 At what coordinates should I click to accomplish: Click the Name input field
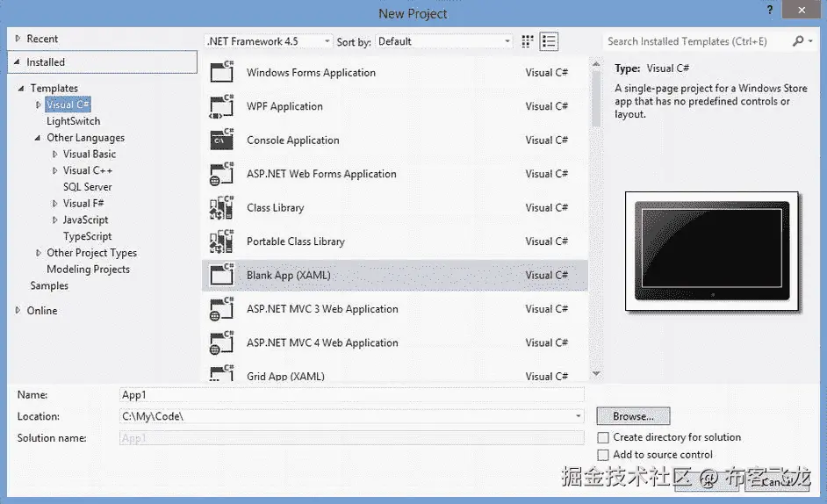coord(352,395)
